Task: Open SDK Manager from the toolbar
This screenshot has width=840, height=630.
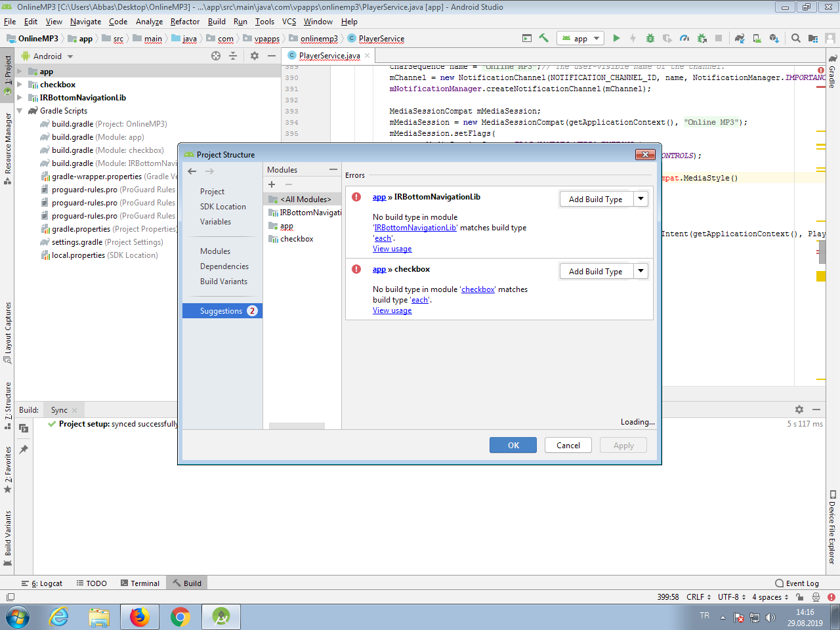Action: click(x=774, y=38)
